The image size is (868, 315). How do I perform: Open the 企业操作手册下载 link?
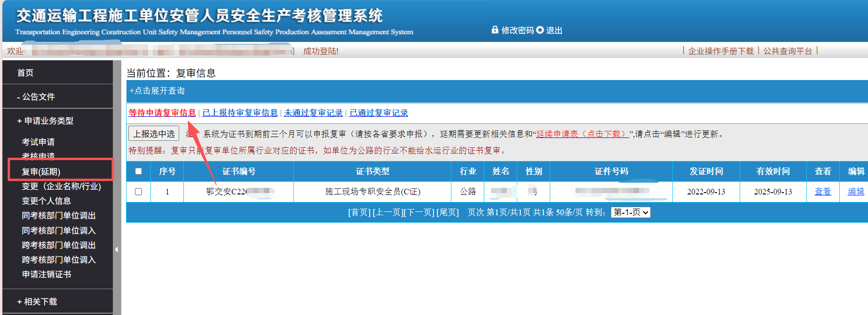pyautogui.click(x=720, y=51)
